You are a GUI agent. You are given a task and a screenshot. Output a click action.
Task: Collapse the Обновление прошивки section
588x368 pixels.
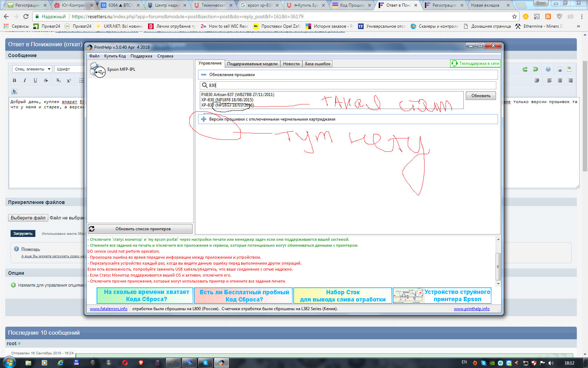pos(204,75)
